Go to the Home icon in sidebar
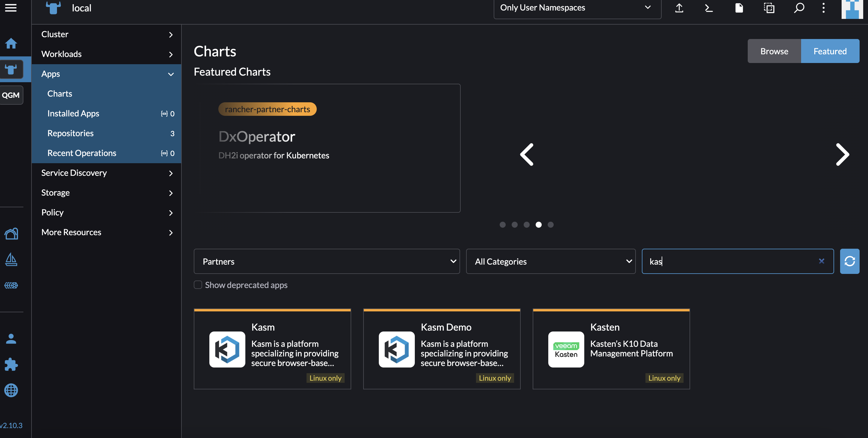This screenshot has width=868, height=438. click(11, 43)
